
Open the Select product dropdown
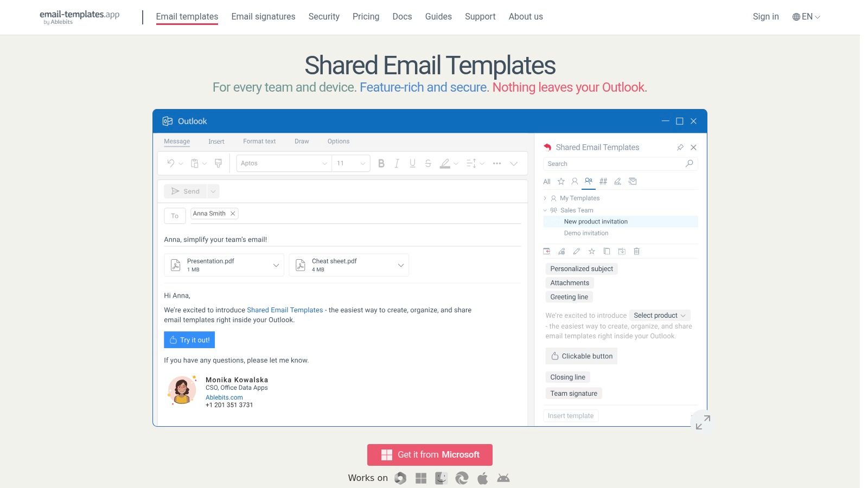[660, 315]
